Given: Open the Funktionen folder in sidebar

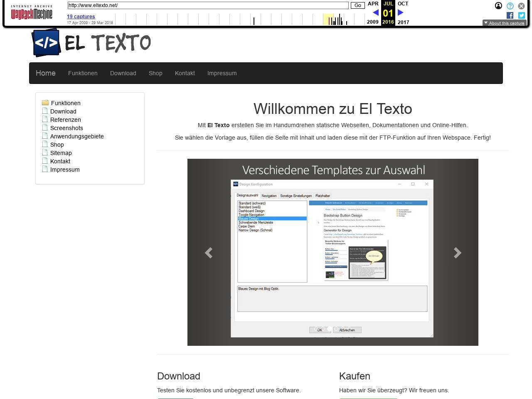Looking at the screenshot, I should pyautogui.click(x=65, y=103).
